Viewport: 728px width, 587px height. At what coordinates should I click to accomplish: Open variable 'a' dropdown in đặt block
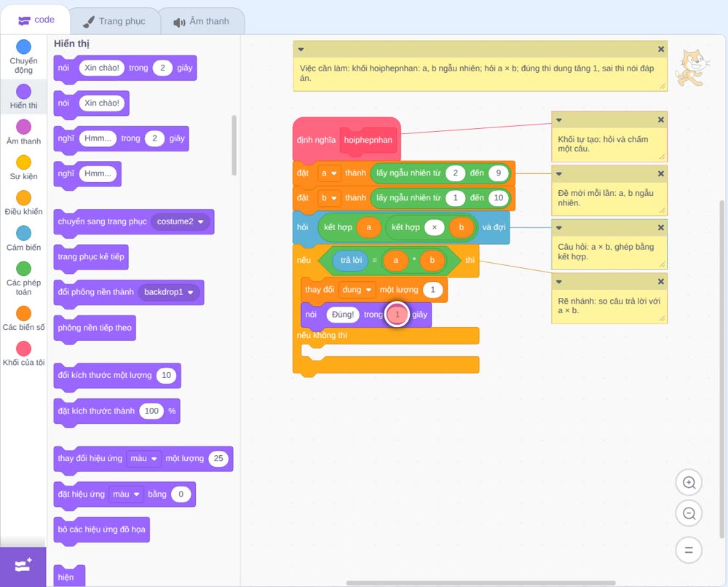click(x=329, y=173)
